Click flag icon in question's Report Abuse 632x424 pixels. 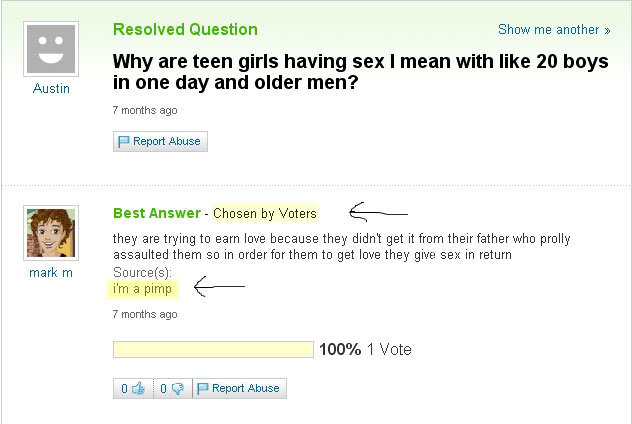tap(123, 141)
